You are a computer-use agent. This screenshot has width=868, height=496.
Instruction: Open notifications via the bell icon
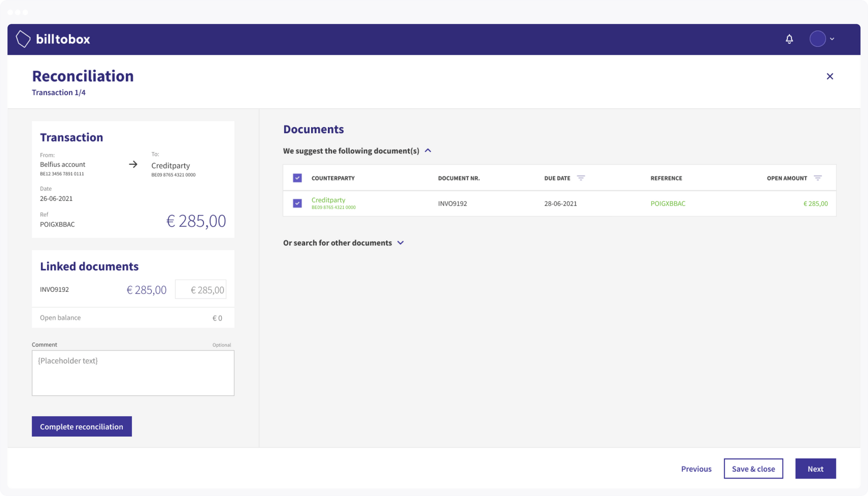pyautogui.click(x=789, y=39)
